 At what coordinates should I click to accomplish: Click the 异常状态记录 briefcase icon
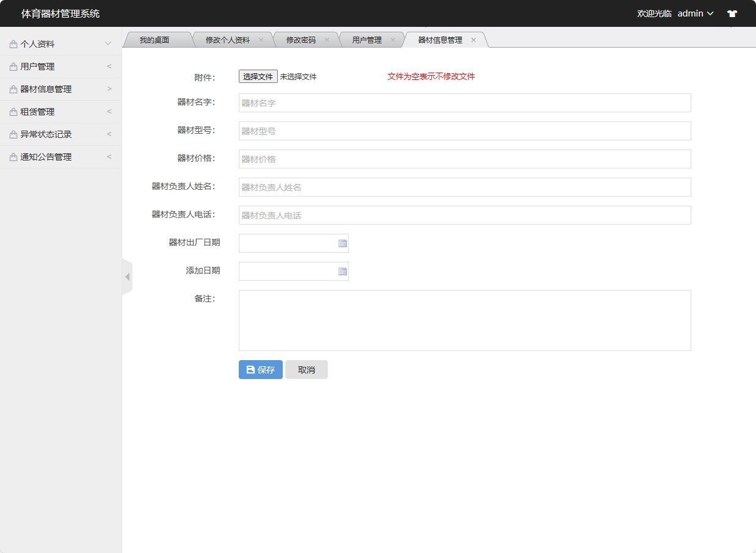12,134
